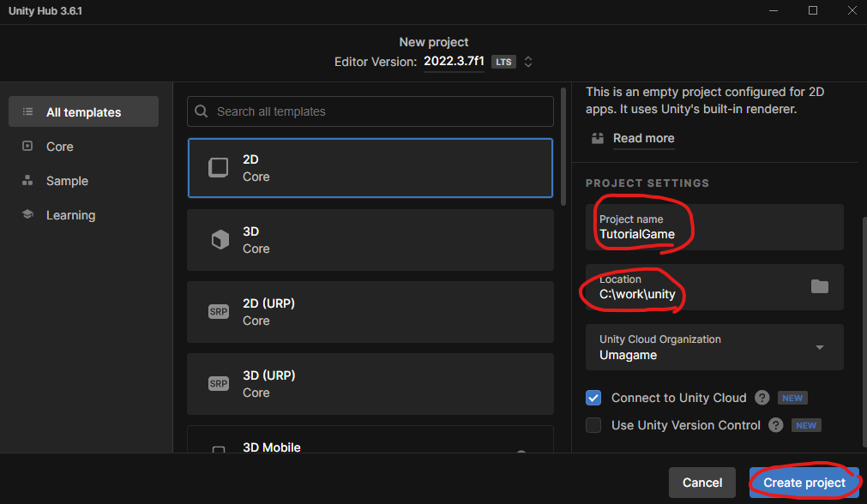Click the Create project button

(804, 483)
